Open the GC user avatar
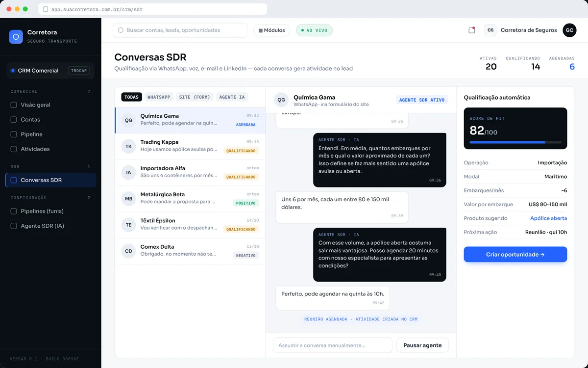 [569, 30]
